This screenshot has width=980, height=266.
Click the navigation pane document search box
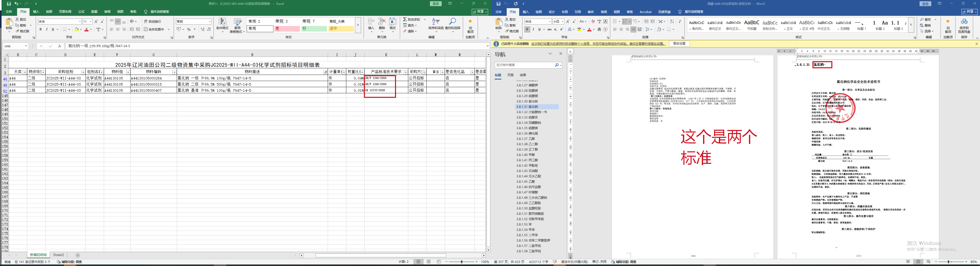[x=524, y=65]
